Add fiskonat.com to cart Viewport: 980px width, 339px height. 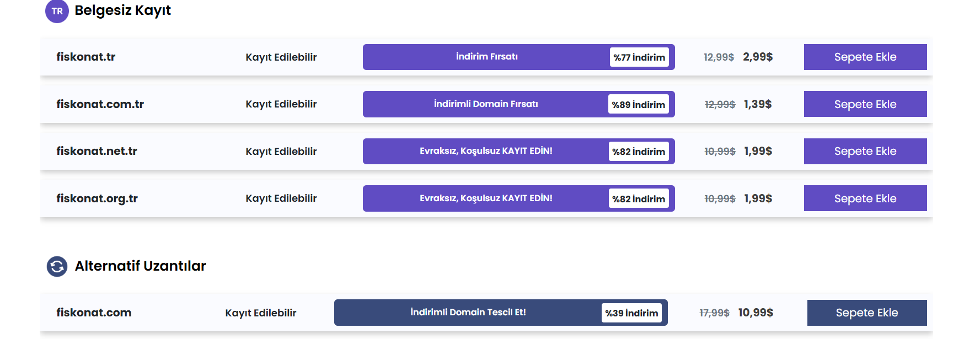point(866,313)
